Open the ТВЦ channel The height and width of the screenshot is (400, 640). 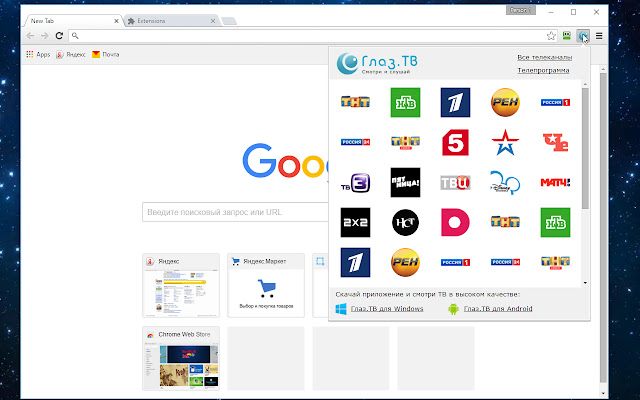[455, 182]
